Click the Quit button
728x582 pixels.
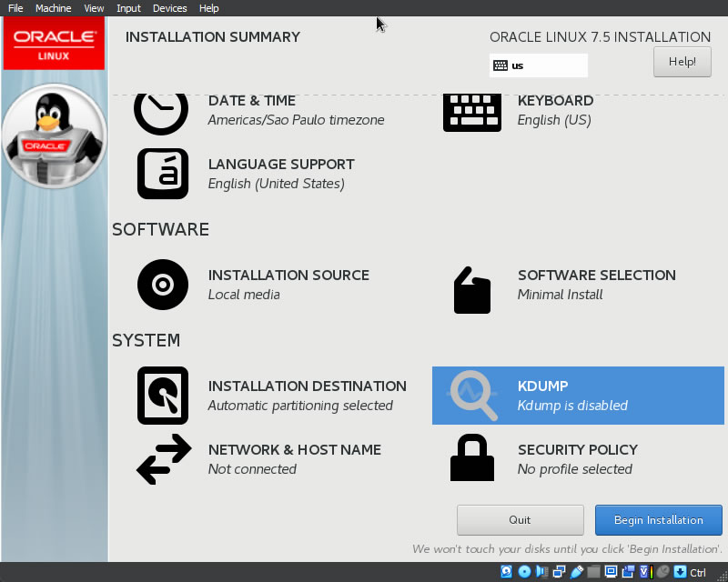pos(520,520)
